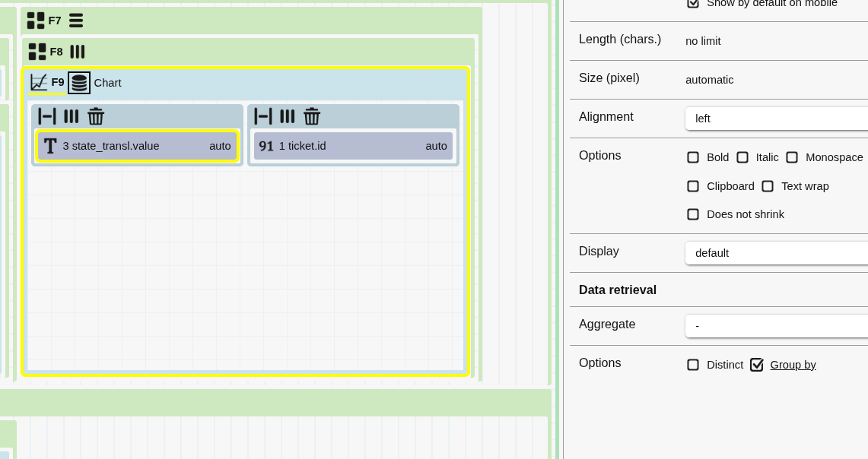
Task: Click three-bars icon above ticket.id column
Action: tap(287, 116)
